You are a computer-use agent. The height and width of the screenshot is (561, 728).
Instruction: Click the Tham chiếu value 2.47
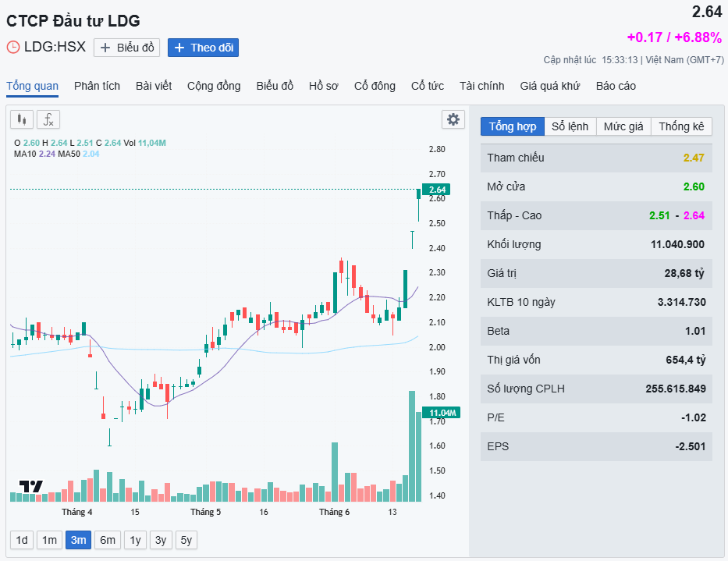tap(694, 158)
